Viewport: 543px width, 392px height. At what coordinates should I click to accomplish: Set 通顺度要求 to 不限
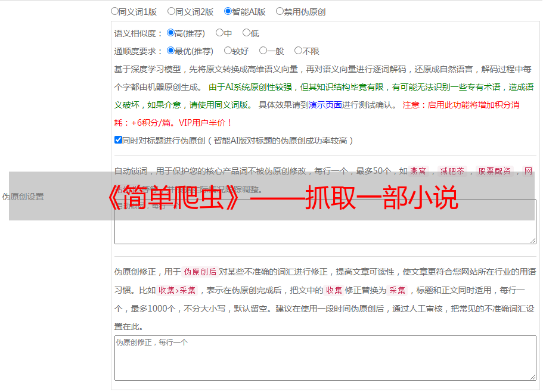[298, 51]
